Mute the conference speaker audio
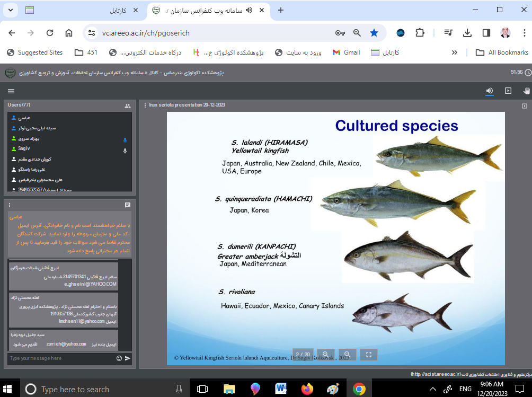Screen dimensions: 532x397 click(490, 91)
